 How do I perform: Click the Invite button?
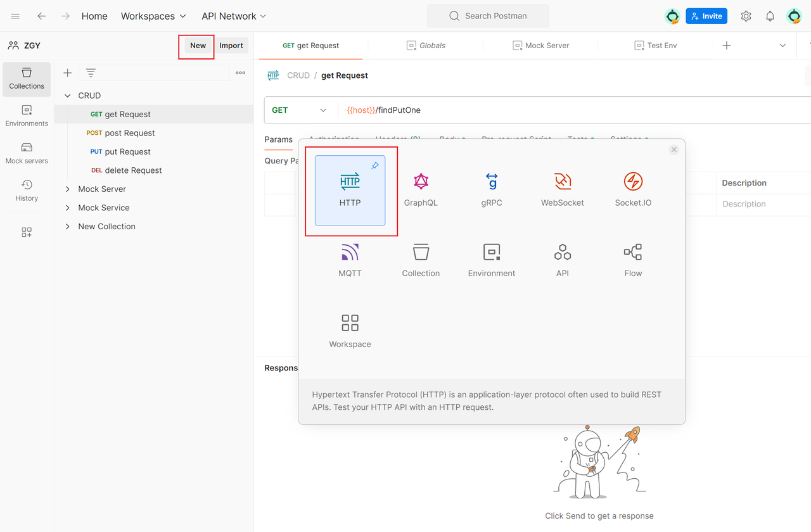pyautogui.click(x=706, y=16)
